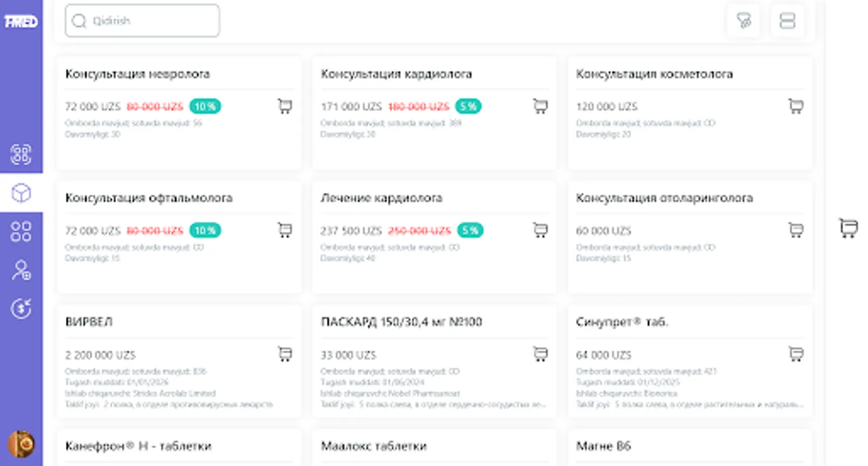Select the Синупрет таб. product title
868x466 pixels.
pos(622,322)
